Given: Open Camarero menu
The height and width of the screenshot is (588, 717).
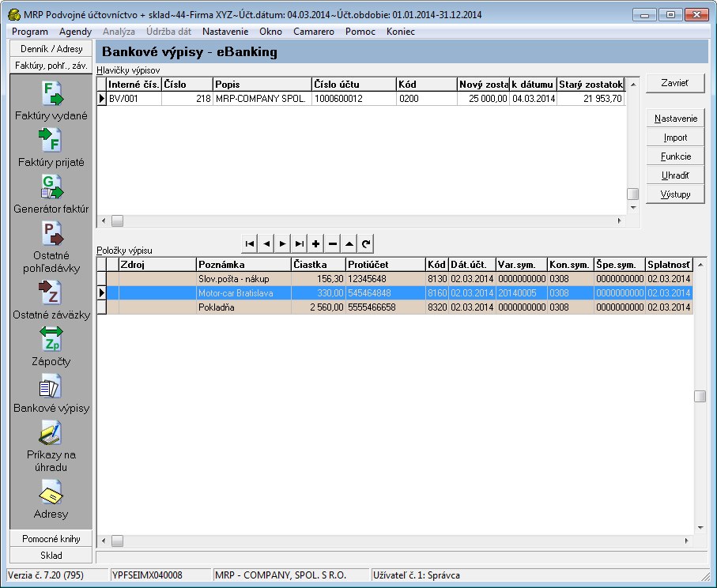Looking at the screenshot, I should (314, 32).
